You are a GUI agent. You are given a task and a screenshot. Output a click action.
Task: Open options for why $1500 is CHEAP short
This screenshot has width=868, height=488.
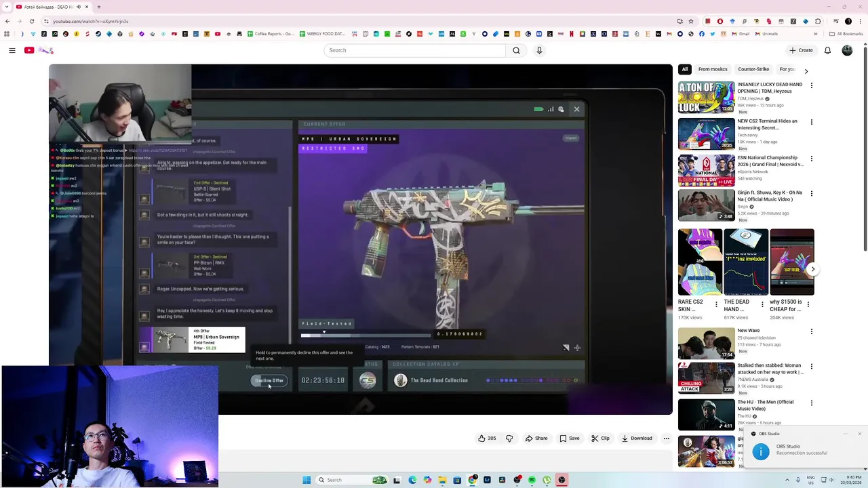coord(808,304)
